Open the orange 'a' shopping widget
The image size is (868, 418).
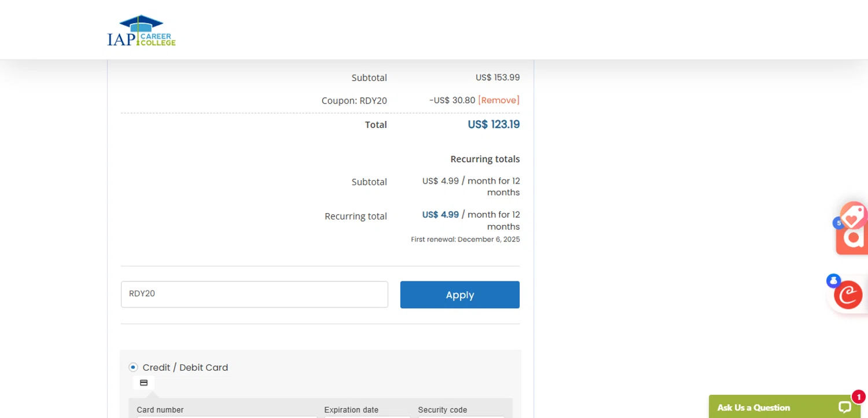(x=852, y=239)
